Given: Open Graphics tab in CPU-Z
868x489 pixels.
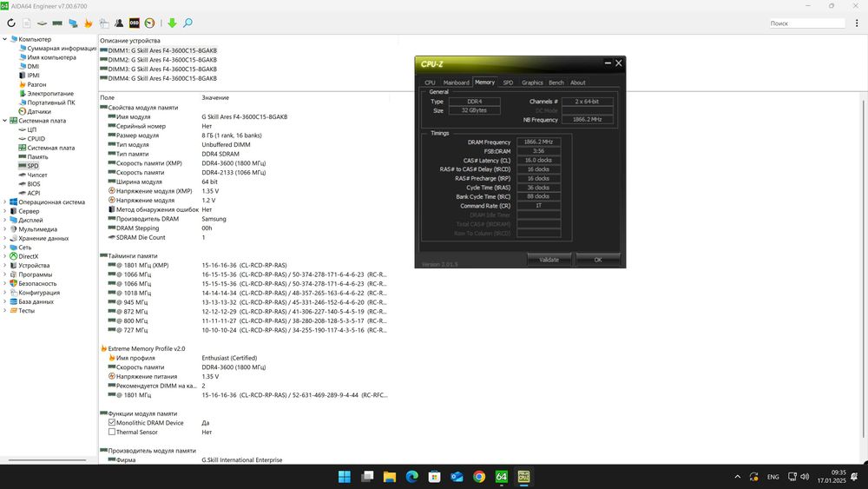Looking at the screenshot, I should coord(532,83).
